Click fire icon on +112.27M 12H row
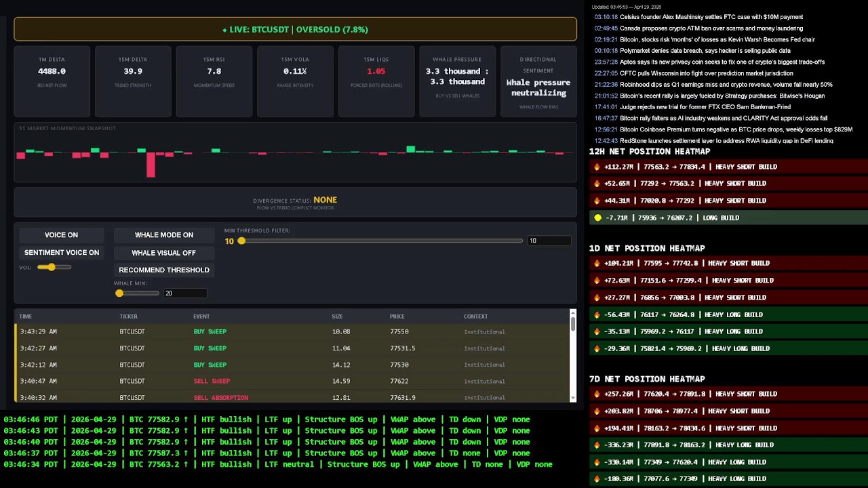 coord(597,167)
